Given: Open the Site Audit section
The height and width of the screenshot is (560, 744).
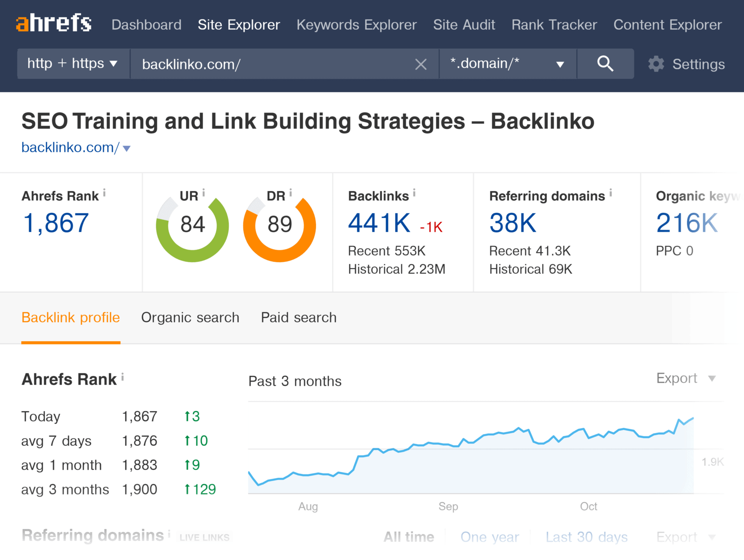Looking at the screenshot, I should (x=464, y=25).
